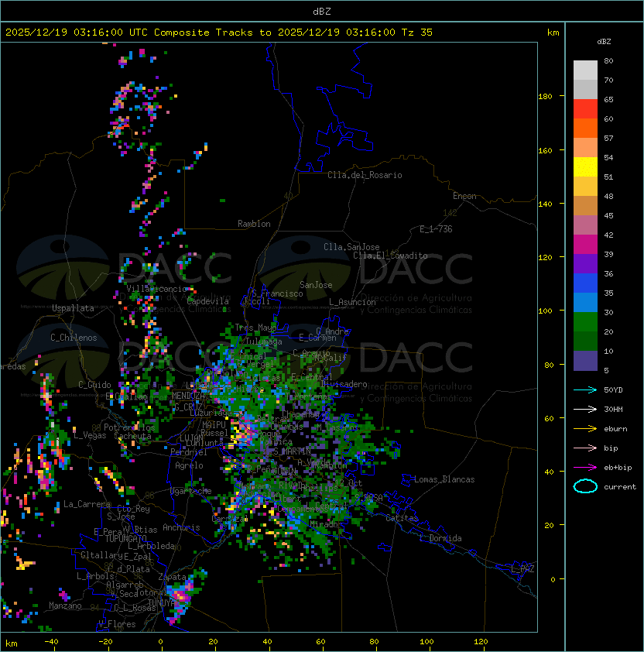Select the 'Capdevila' place label

coord(208,301)
